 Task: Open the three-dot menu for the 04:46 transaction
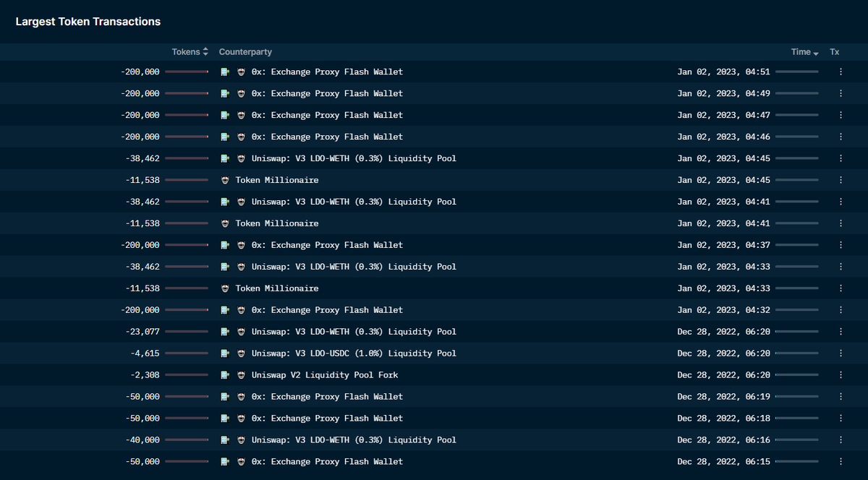point(841,137)
